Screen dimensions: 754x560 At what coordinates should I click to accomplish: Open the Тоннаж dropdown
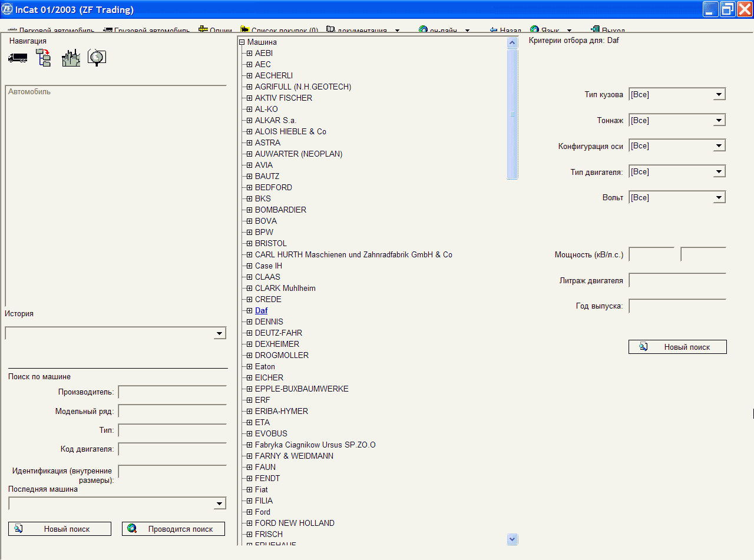719,121
